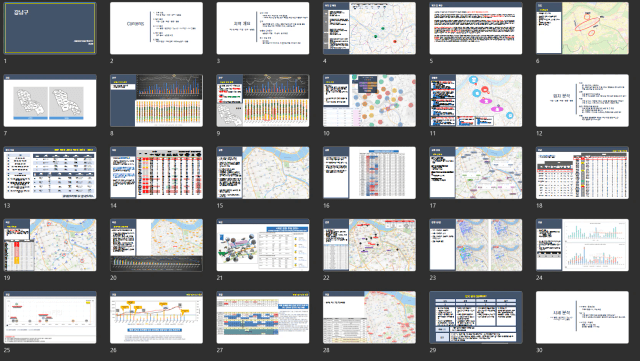Select slide 8 bar chart thumbnail
Screen dimensions: 640x361
pos(156,100)
